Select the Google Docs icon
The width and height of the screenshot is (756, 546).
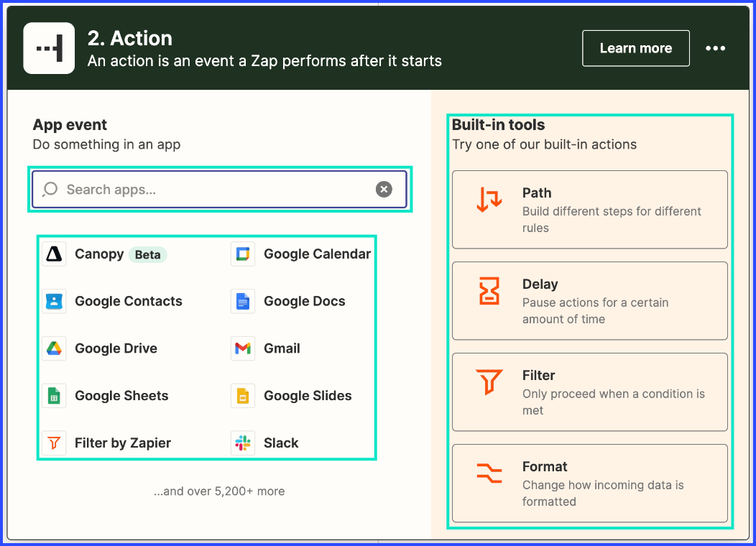pyautogui.click(x=242, y=301)
